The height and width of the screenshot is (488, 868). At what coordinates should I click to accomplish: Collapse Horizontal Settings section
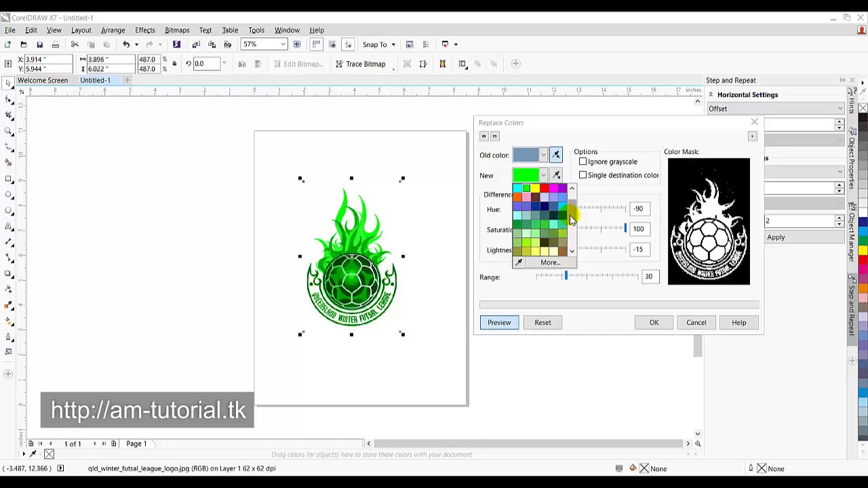711,95
